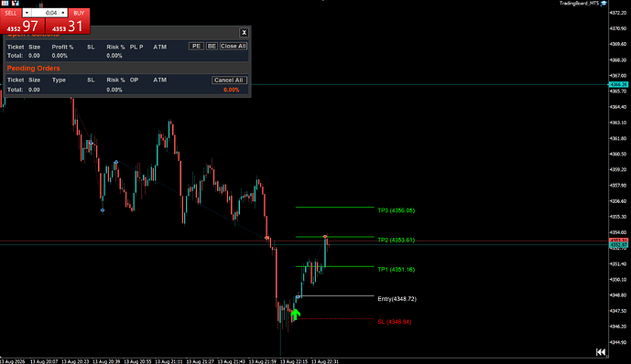Click the ATM header in open positions row
631x364 pixels.
coord(159,47)
